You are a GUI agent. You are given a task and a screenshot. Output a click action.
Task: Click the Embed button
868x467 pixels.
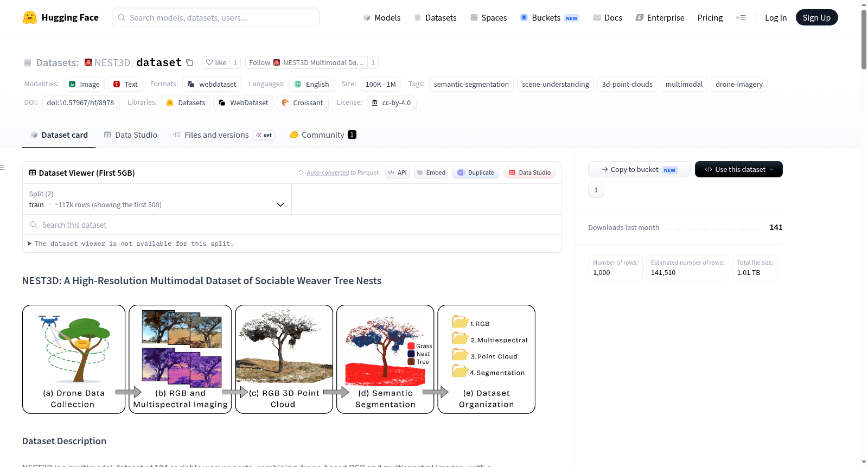(x=431, y=172)
